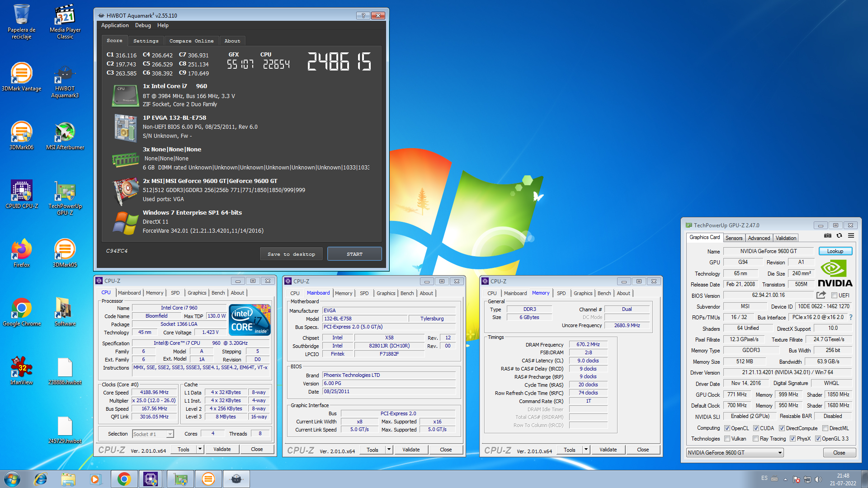Select 3DMark Vantage desktop icon
Screen dimensions: 868x488
[21, 77]
